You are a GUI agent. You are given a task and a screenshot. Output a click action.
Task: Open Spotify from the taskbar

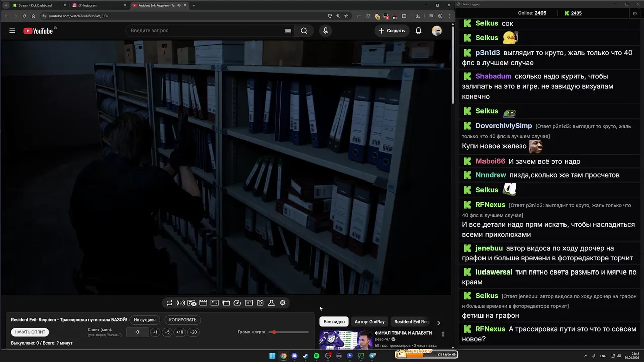click(316, 356)
